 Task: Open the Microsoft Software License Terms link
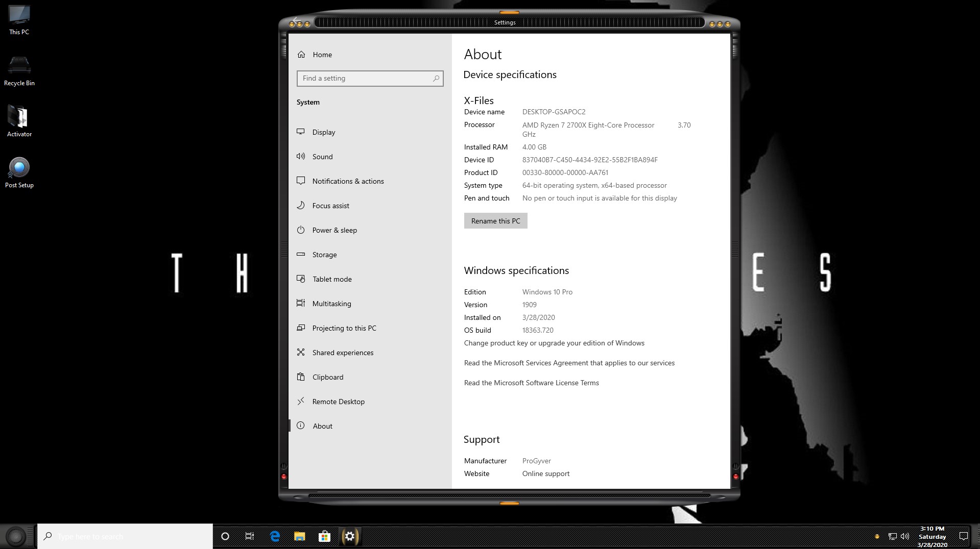point(531,383)
